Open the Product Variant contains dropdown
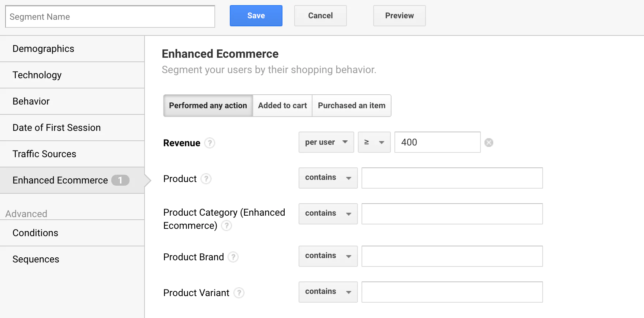 click(x=328, y=292)
